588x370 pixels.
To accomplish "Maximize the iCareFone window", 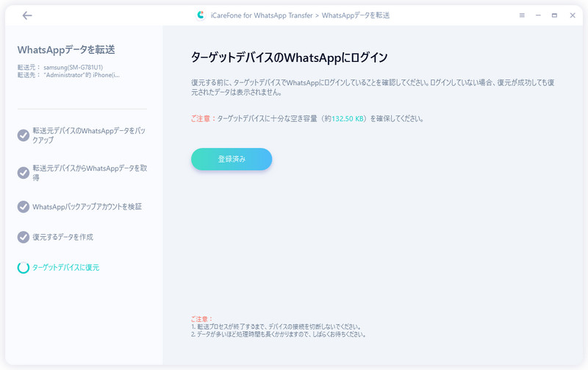I will point(554,15).
